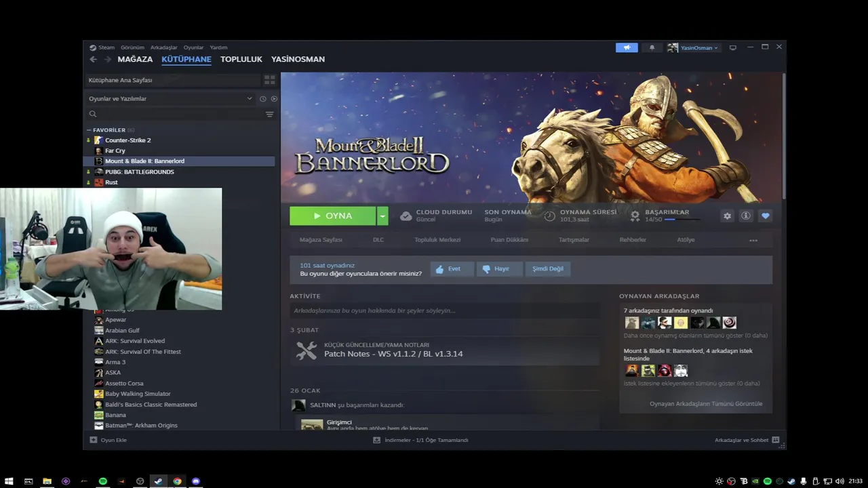The height and width of the screenshot is (488, 868).
Task: Open Puan Dükkânı link
Action: pyautogui.click(x=509, y=240)
